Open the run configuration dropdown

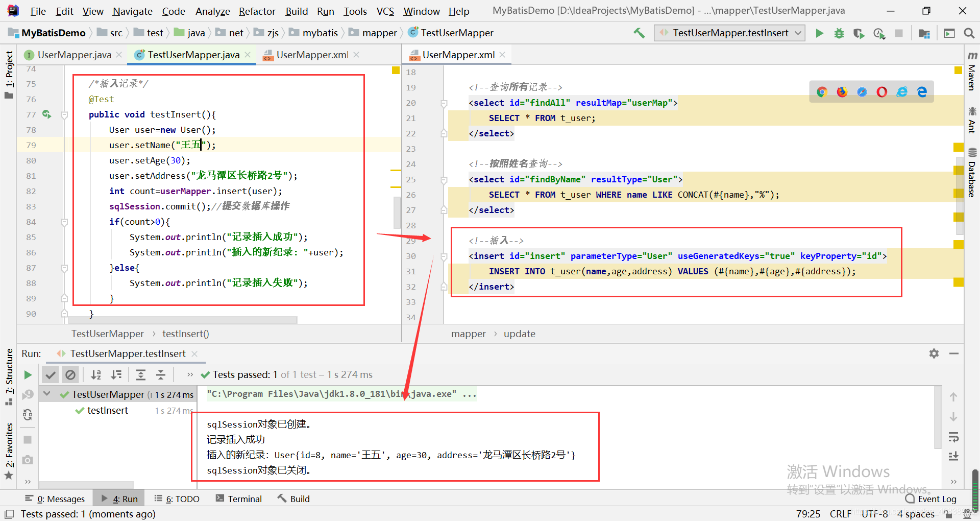tap(730, 33)
